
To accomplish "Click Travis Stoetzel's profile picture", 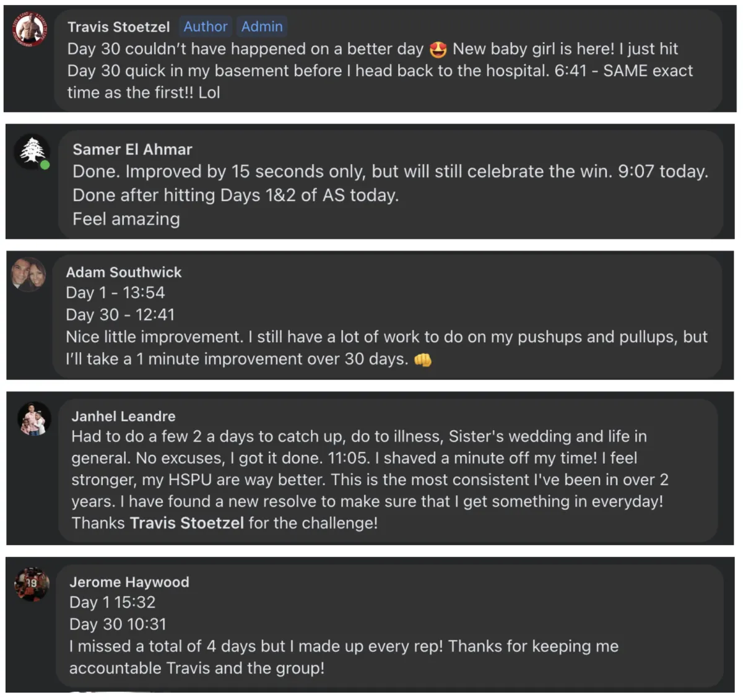I will 29,29.
